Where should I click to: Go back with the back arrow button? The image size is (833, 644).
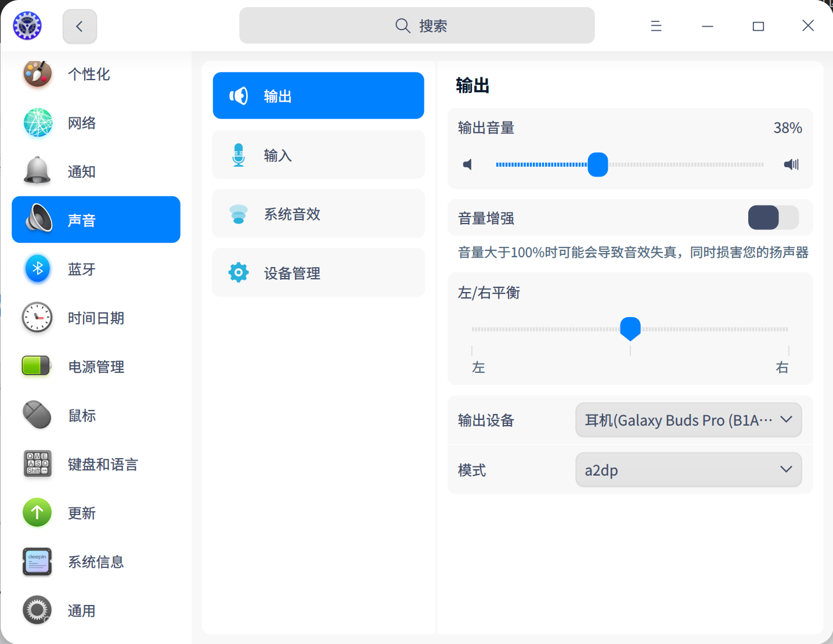(80, 26)
